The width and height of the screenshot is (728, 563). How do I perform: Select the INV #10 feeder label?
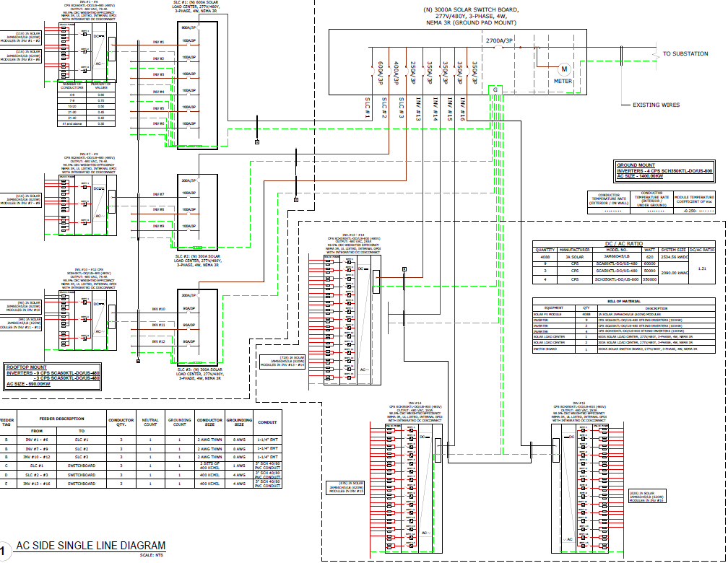158,309
